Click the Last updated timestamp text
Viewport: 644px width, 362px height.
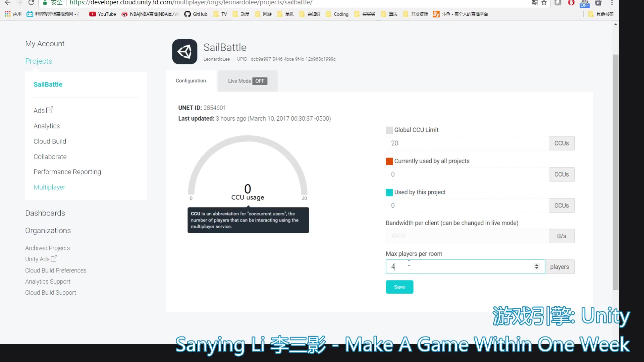point(273,119)
